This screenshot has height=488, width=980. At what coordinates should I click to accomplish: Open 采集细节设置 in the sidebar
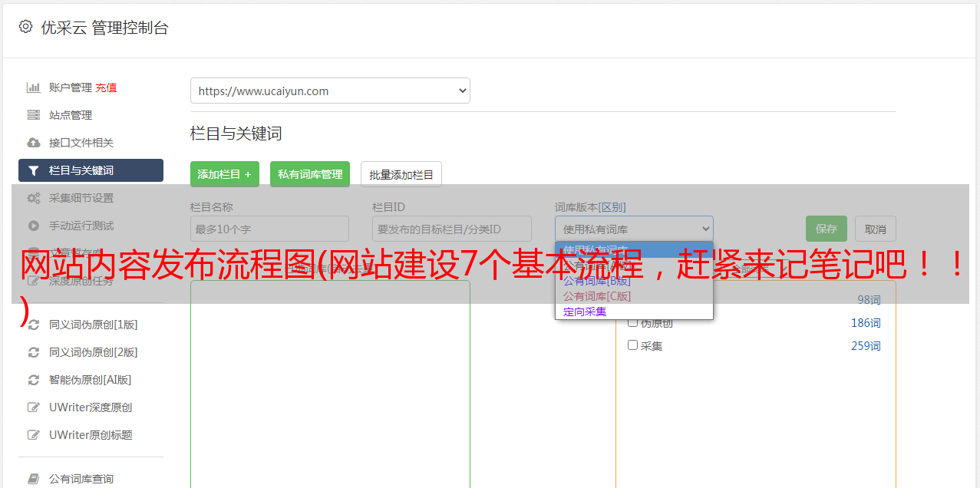(x=81, y=198)
